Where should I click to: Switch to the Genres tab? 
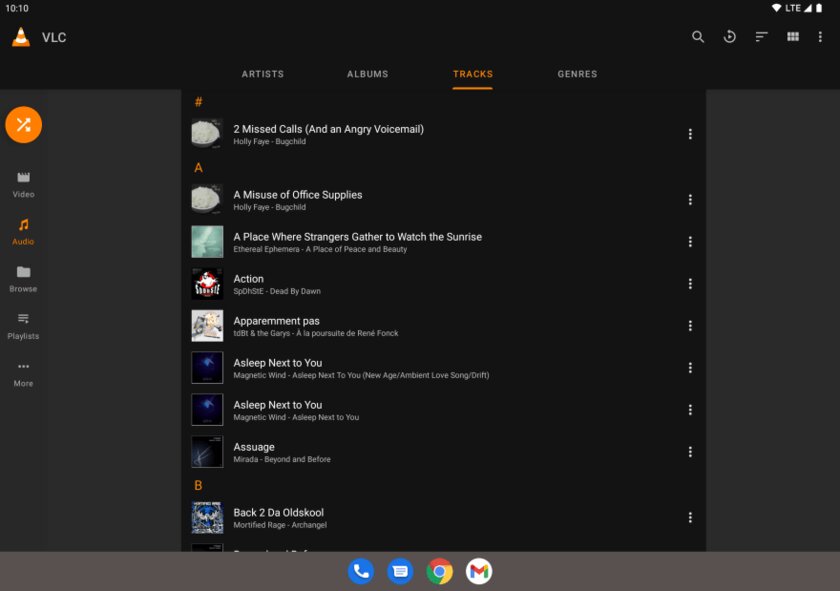point(577,74)
